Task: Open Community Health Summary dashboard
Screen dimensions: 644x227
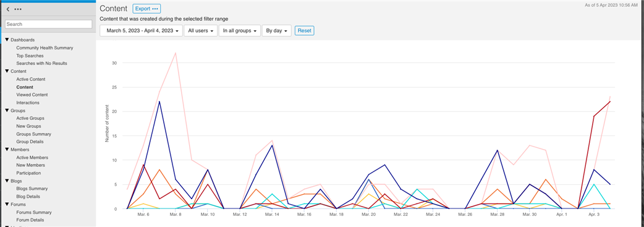Action: pos(44,48)
